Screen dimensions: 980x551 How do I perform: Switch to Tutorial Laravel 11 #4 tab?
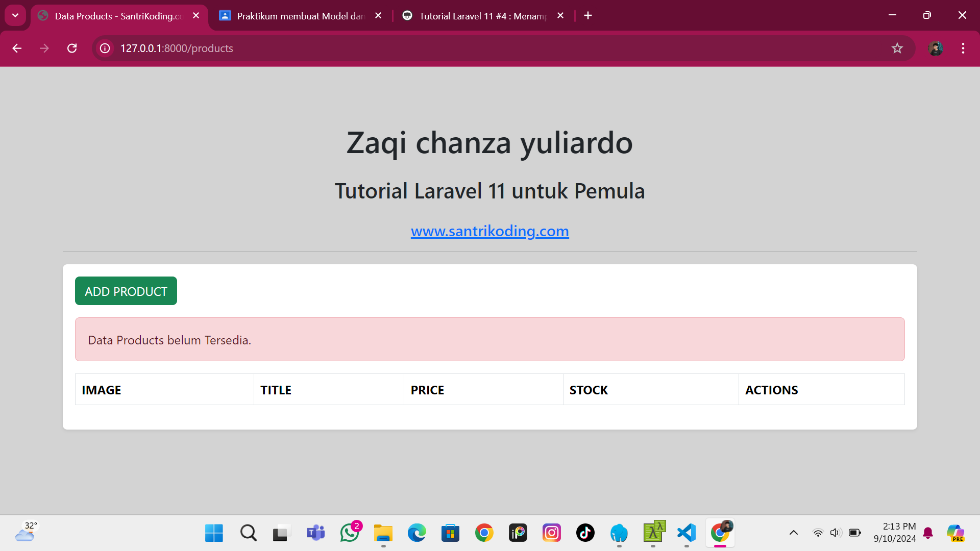click(482, 16)
